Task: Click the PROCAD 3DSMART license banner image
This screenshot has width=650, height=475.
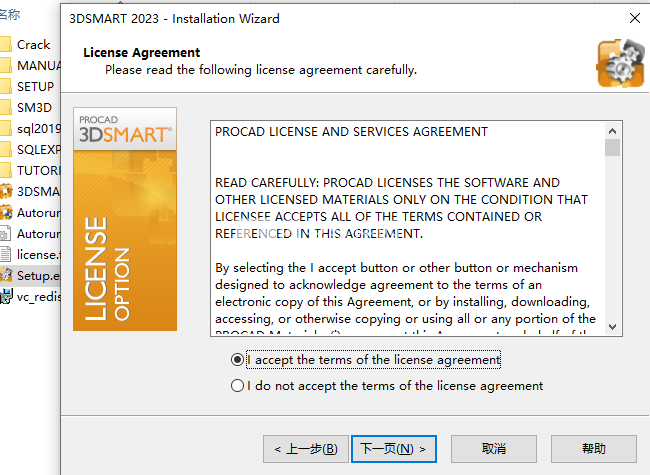Action: tap(125, 219)
